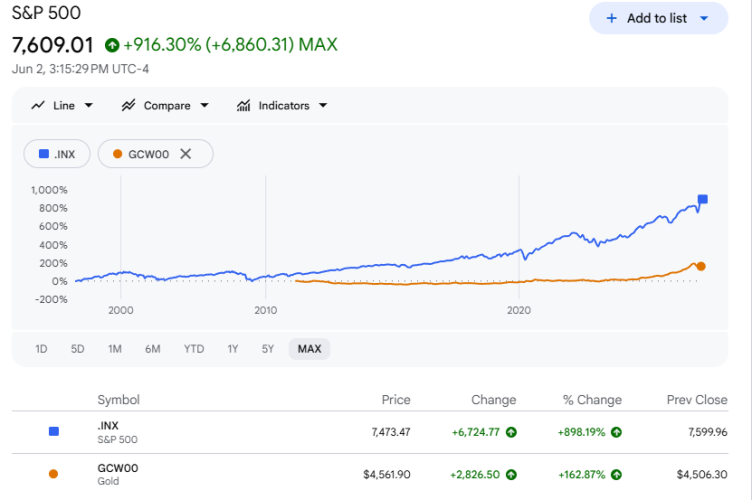Switch chart range to 5D
This screenshot has width=752, height=500.
(78, 349)
